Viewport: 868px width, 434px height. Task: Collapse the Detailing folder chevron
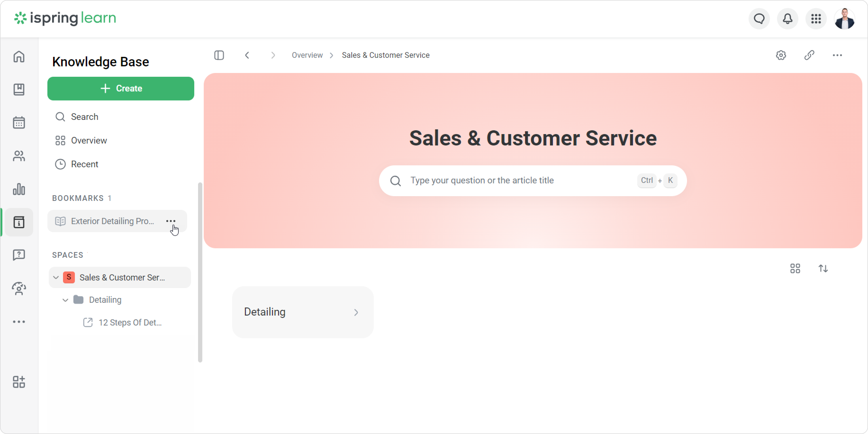pyautogui.click(x=65, y=300)
